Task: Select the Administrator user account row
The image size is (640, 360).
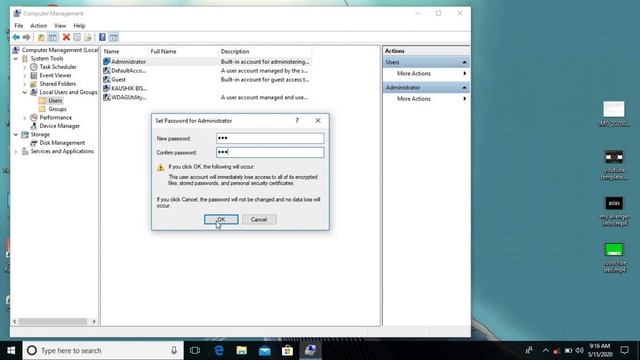Action: click(207, 62)
